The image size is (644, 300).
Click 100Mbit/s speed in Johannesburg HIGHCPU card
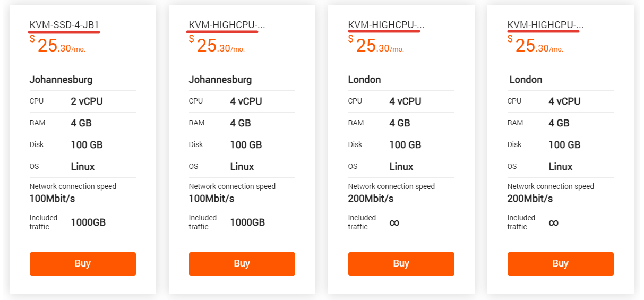coord(211,199)
